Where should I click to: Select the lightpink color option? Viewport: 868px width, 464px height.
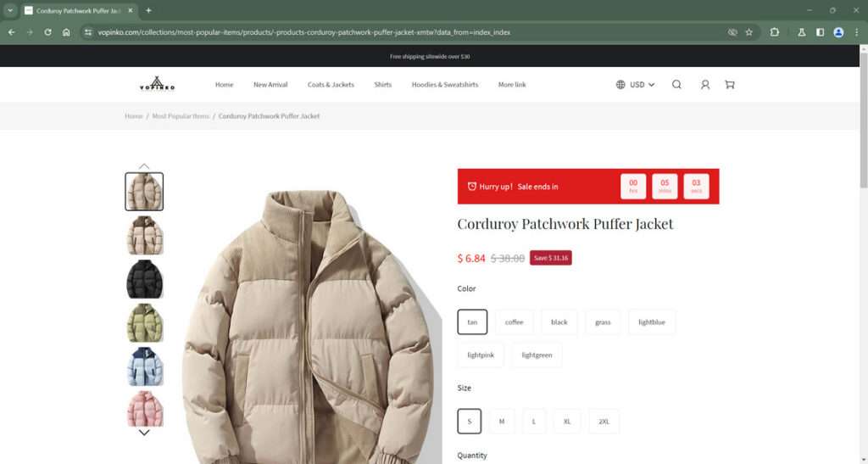click(x=481, y=355)
